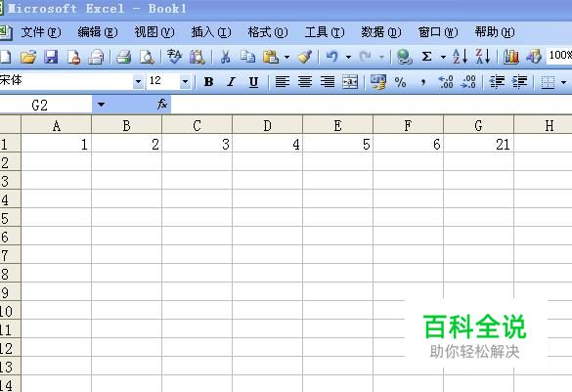Open the Borders style dropdown arrow
Screen dimensions: 572x392
[x=564, y=82]
